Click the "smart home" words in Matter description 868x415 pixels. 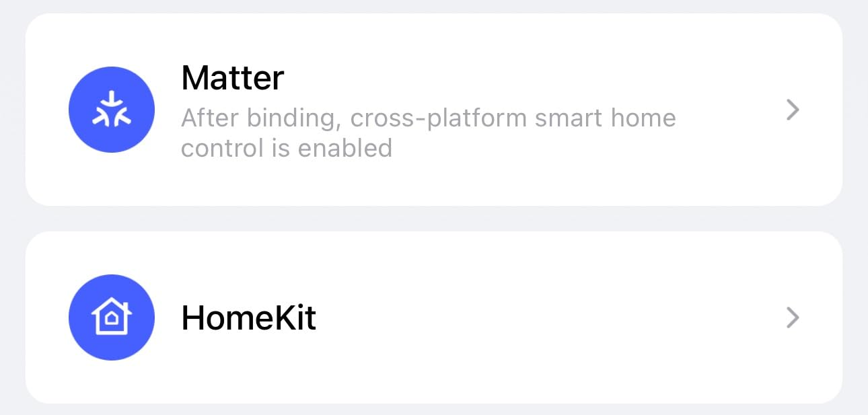[x=605, y=118]
